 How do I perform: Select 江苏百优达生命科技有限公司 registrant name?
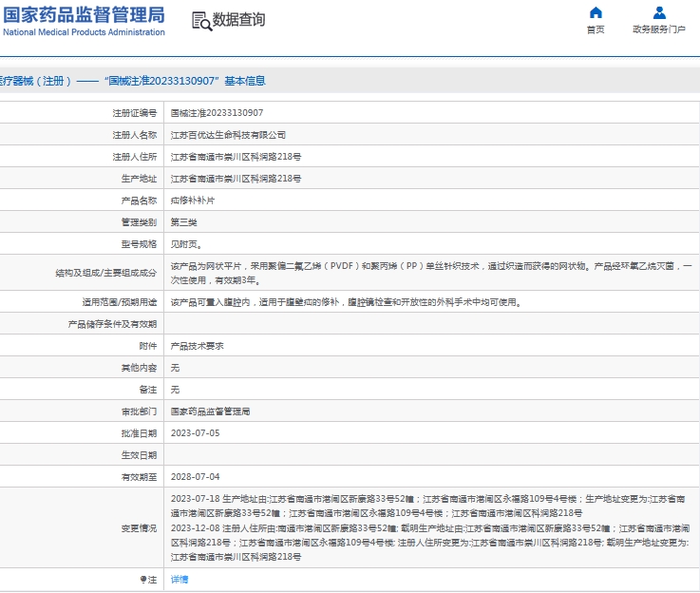pos(228,135)
